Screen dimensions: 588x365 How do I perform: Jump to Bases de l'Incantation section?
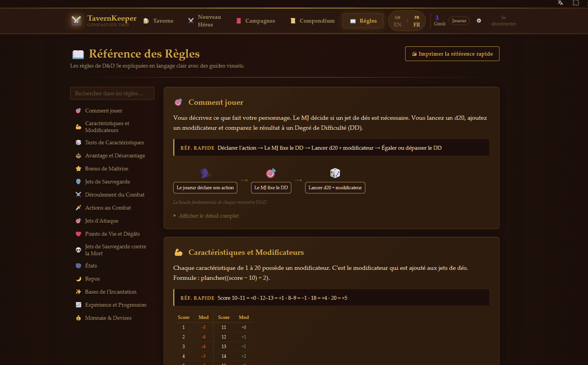(110, 292)
